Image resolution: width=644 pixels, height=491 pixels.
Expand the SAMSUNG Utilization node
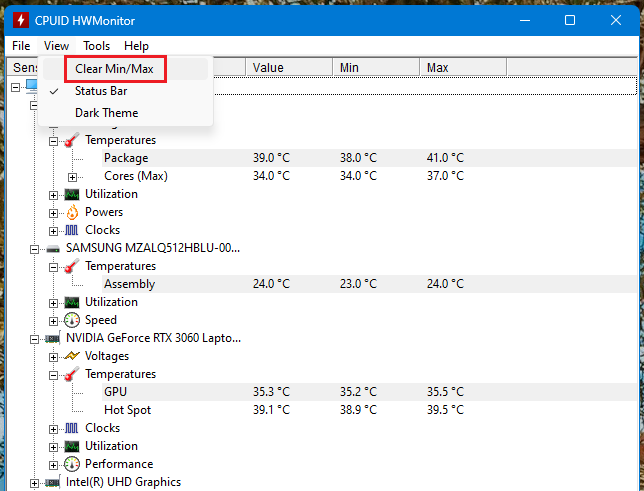(53, 303)
